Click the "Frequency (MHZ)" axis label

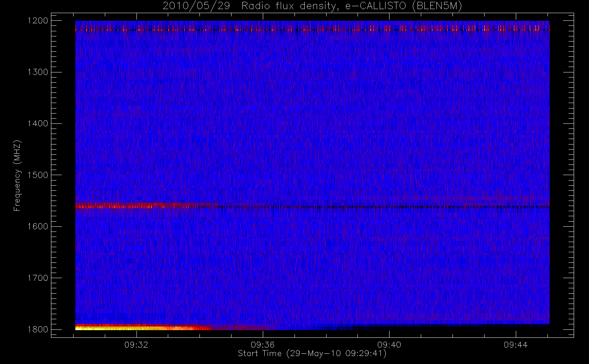(17, 175)
